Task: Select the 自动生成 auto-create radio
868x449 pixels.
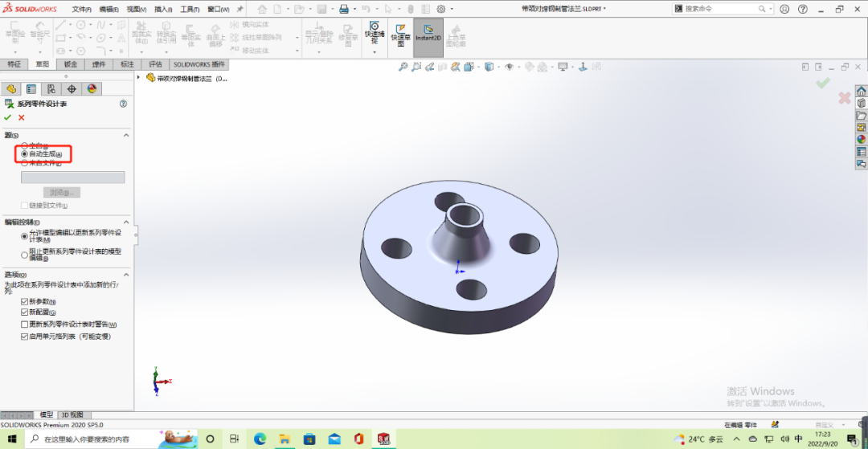Action: [24, 153]
